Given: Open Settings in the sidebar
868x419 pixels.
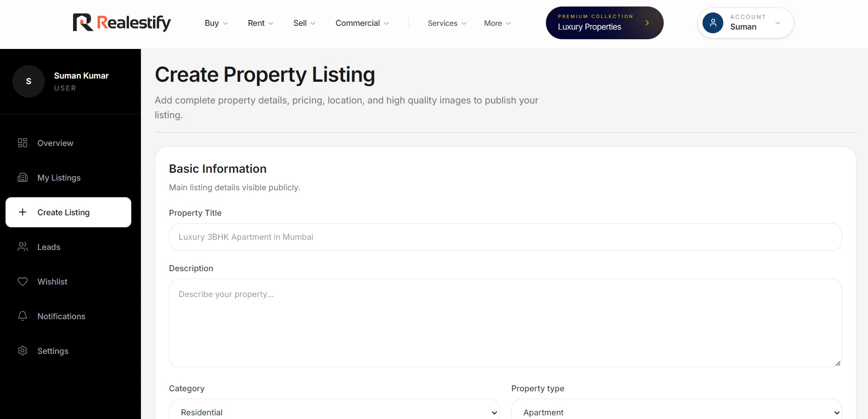Looking at the screenshot, I should 68,351.
